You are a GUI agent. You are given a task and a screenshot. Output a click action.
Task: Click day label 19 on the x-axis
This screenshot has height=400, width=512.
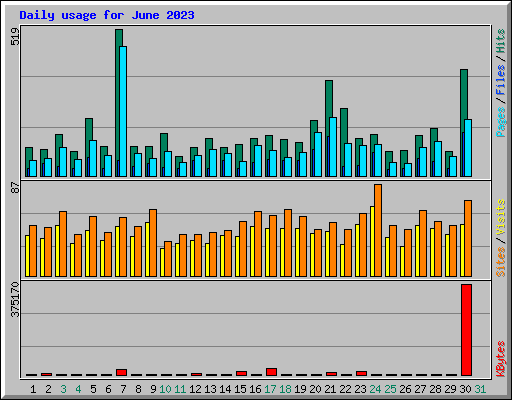300,389
